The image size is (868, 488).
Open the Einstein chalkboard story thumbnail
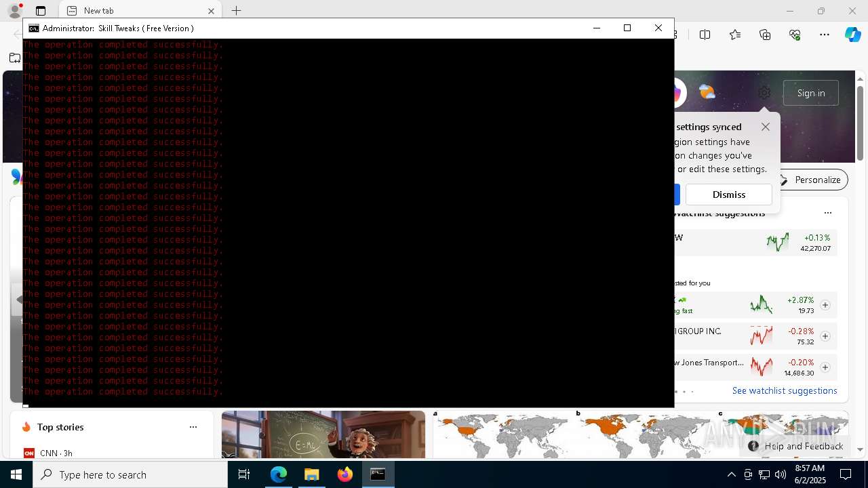[323, 434]
